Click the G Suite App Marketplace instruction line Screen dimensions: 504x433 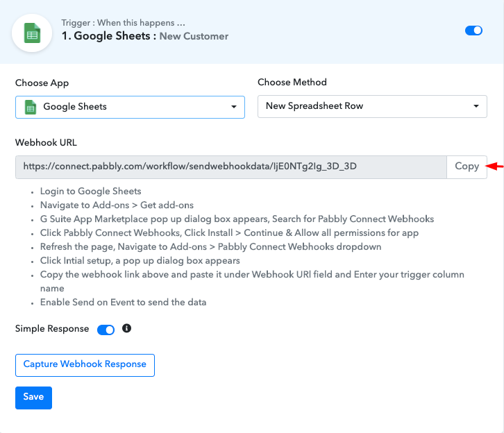pos(237,219)
